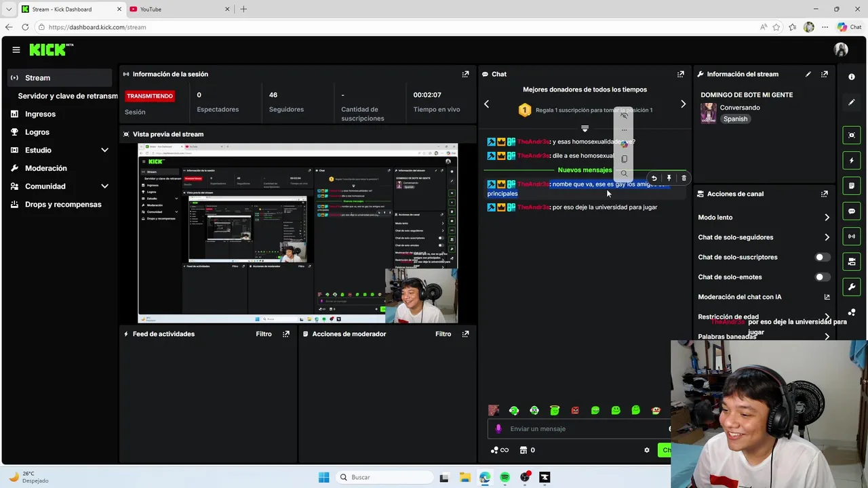
Task: Open Spotify from the taskbar
Action: (505, 478)
